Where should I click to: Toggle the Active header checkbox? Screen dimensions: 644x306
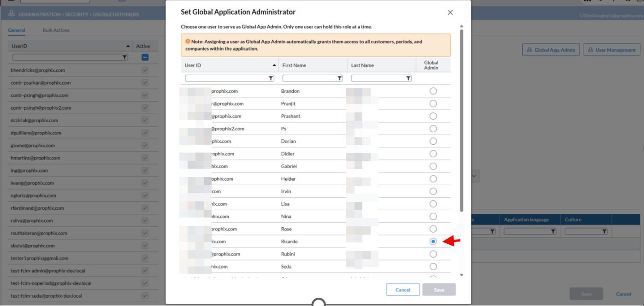pos(145,58)
